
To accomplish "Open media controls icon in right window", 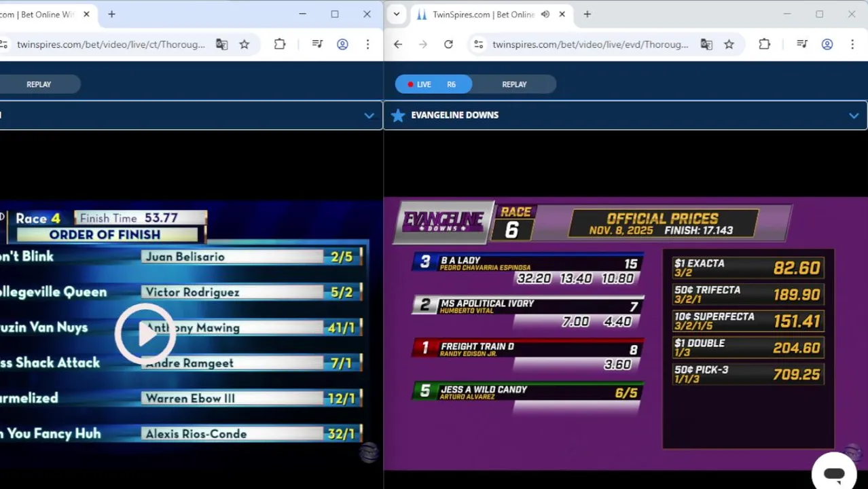I will coord(802,44).
